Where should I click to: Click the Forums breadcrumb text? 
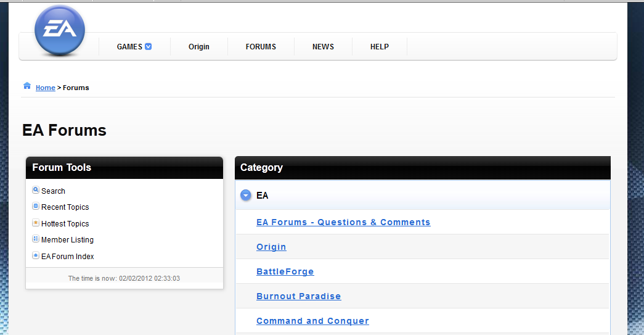point(76,88)
